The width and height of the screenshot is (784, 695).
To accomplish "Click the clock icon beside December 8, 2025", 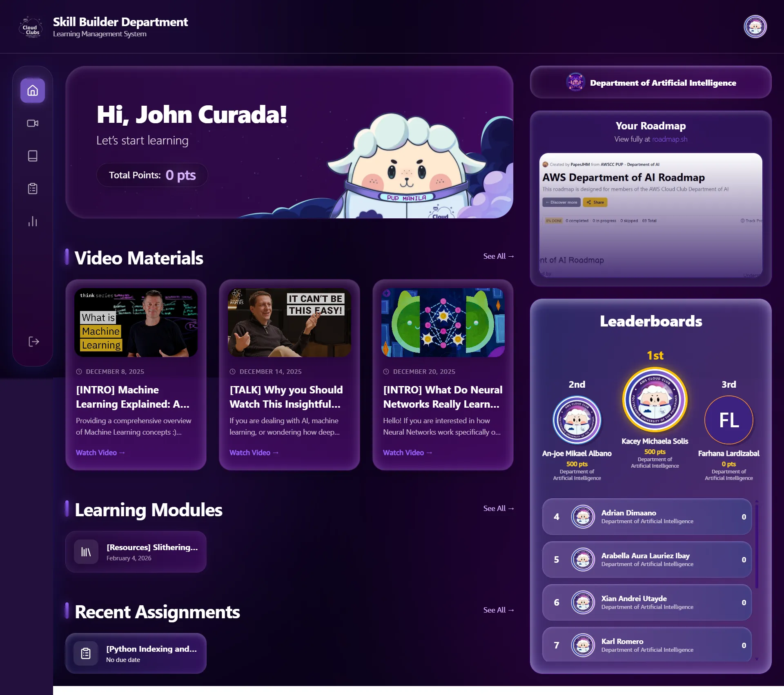I will click(79, 371).
